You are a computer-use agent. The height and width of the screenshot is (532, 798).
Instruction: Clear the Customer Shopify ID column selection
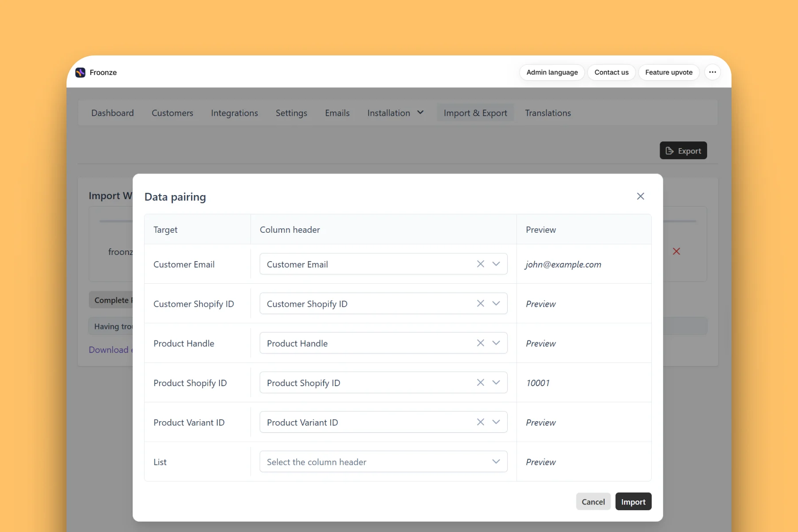point(481,303)
